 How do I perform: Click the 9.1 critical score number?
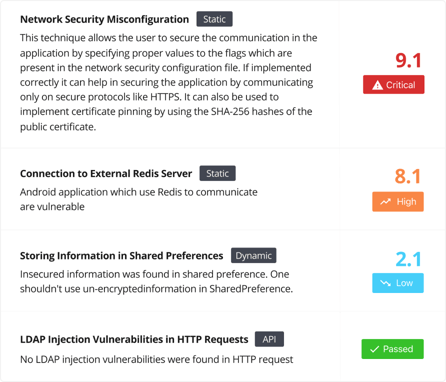pos(408,61)
